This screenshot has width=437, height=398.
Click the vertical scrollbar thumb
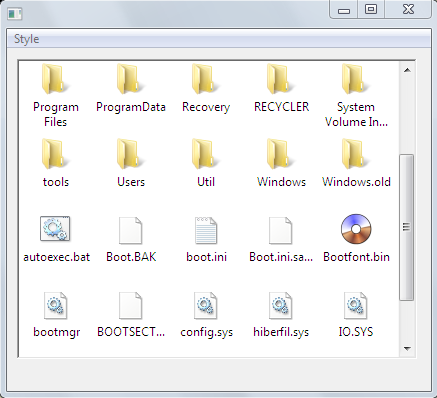(x=406, y=227)
